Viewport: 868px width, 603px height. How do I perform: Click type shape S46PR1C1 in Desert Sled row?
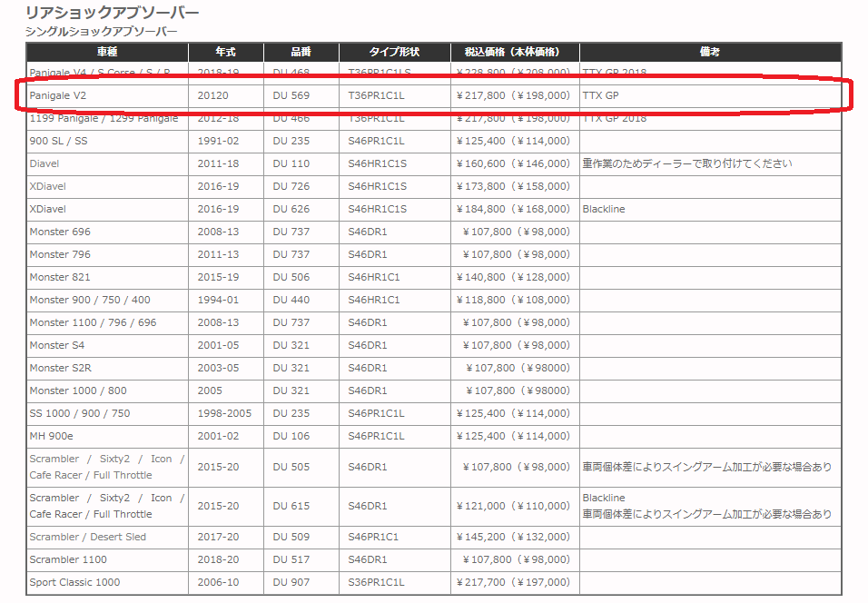coord(373,537)
